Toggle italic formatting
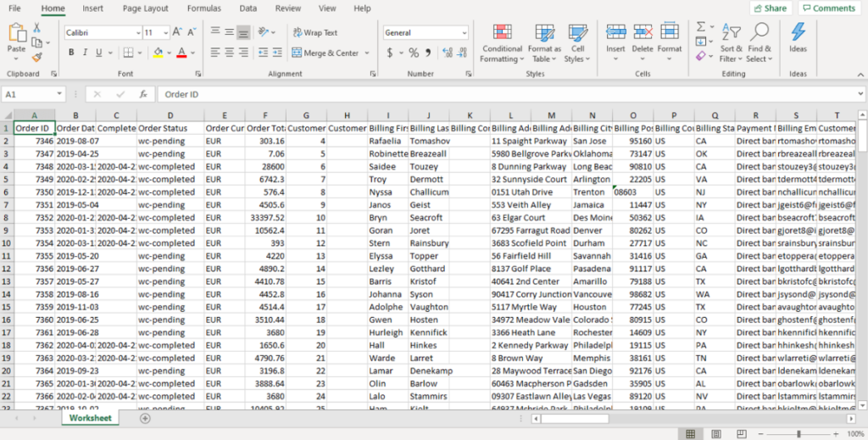The height and width of the screenshot is (440, 868). [85, 53]
